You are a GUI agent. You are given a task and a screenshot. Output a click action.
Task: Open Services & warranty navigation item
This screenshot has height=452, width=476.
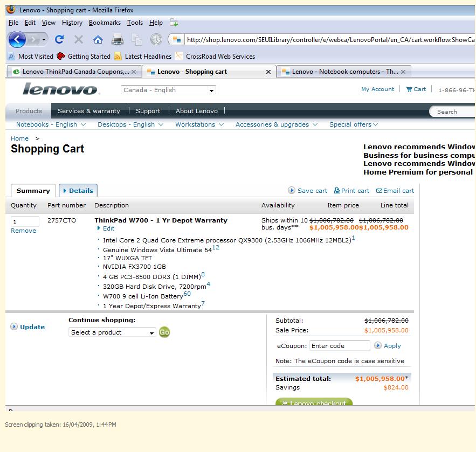tap(89, 111)
